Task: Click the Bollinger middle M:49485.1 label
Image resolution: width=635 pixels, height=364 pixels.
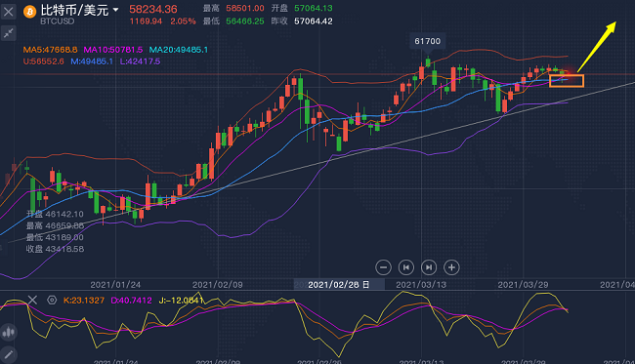Action: point(92,61)
